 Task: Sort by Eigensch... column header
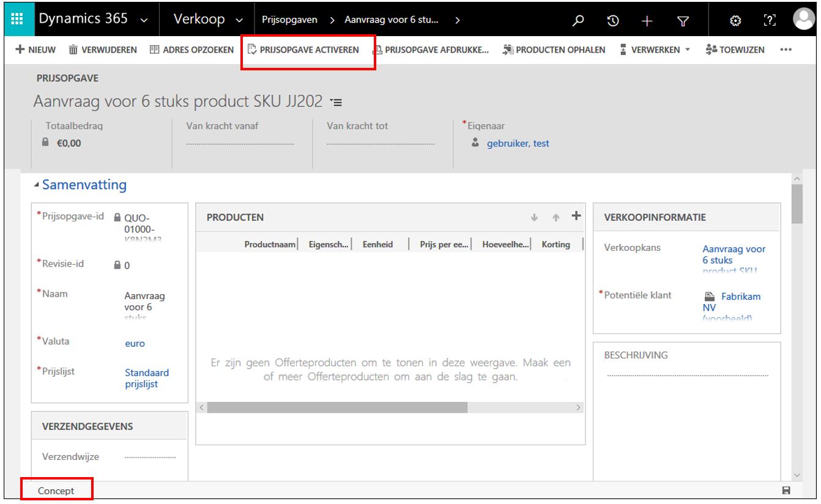pos(329,245)
